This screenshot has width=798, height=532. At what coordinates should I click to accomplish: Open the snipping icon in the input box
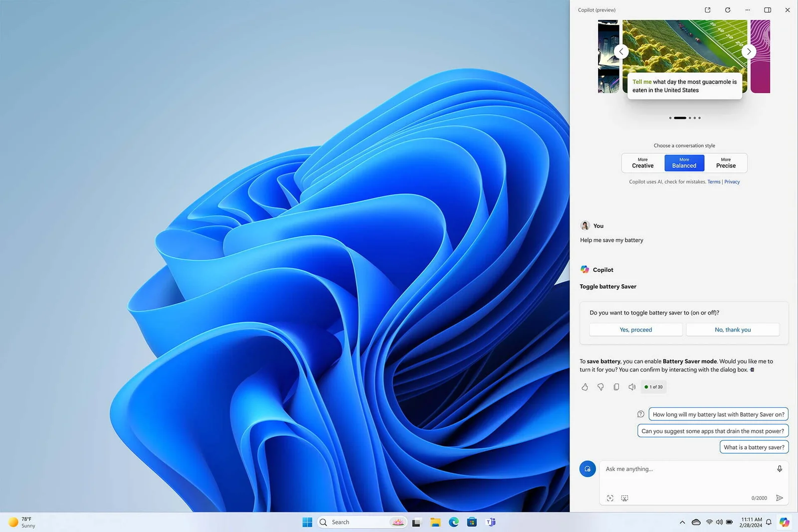point(624,498)
